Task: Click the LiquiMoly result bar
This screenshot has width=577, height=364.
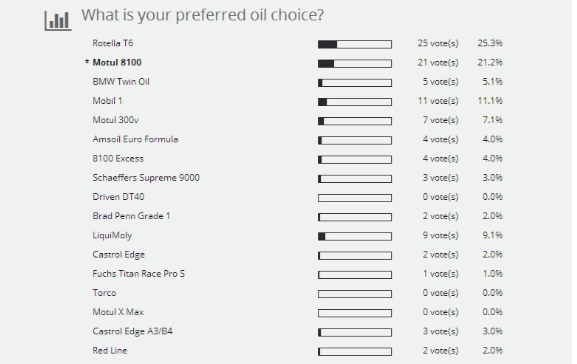Action: point(355,236)
